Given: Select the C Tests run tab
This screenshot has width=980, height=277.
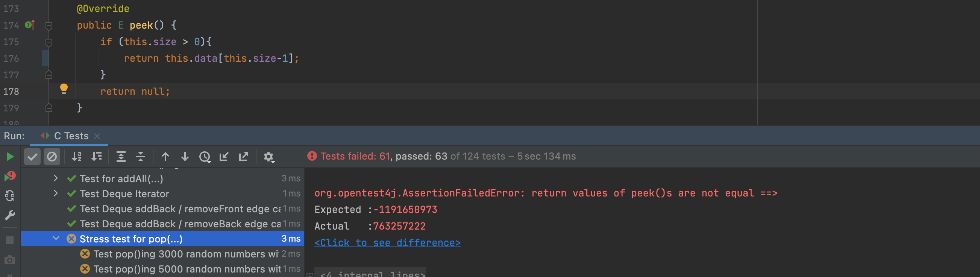Looking at the screenshot, I should coord(71,136).
